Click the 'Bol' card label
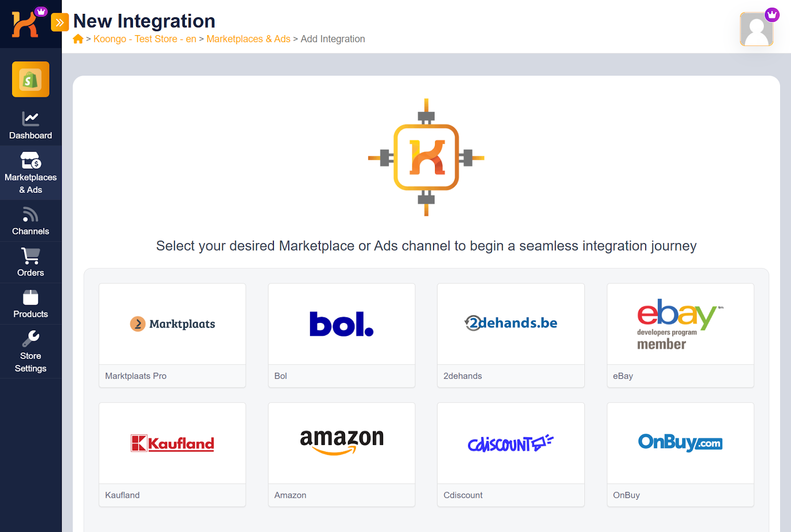 click(x=280, y=376)
